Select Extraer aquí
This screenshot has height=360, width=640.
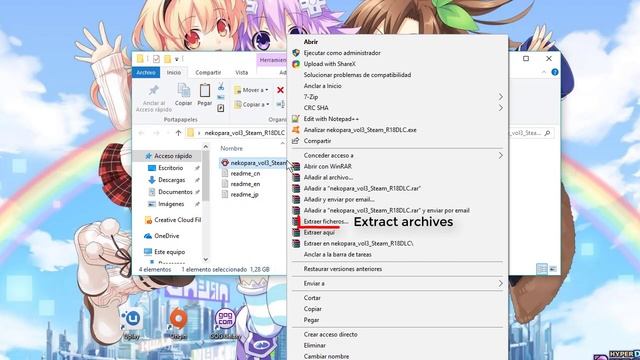319,233
